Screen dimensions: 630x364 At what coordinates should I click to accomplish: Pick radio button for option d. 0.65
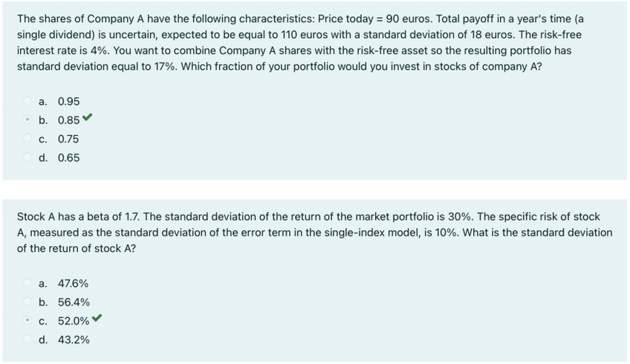pos(28,157)
